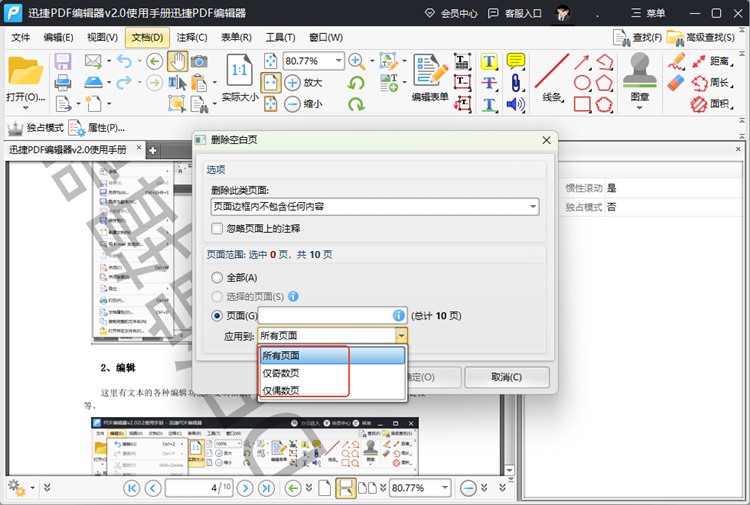Open 客服入口 customer service
Viewport: 750px width, 505px height.
(515, 13)
